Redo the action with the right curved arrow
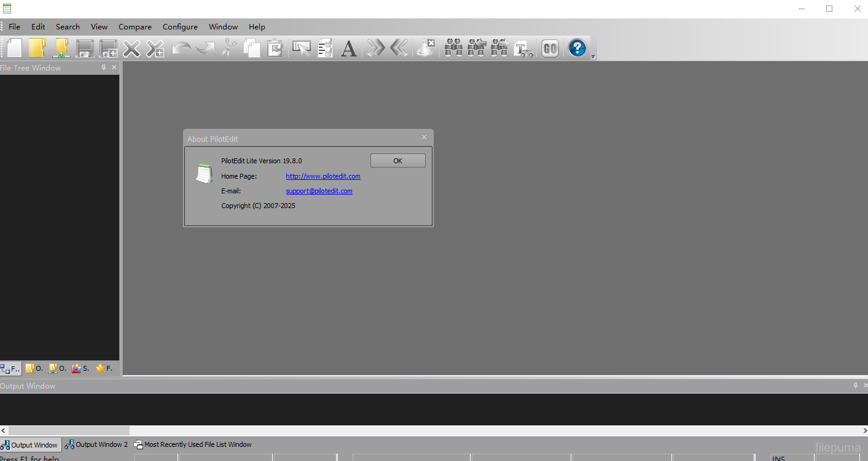Screen dimensions: 868x461 tap(205, 48)
